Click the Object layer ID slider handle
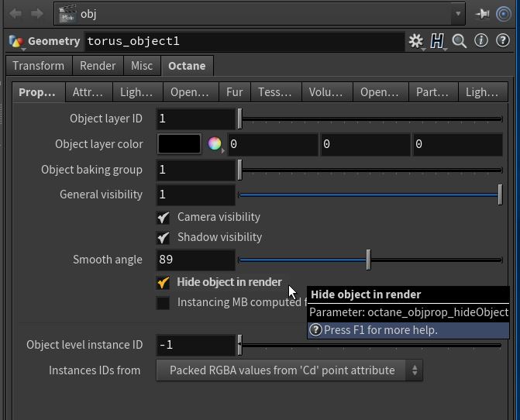 [x=239, y=119]
